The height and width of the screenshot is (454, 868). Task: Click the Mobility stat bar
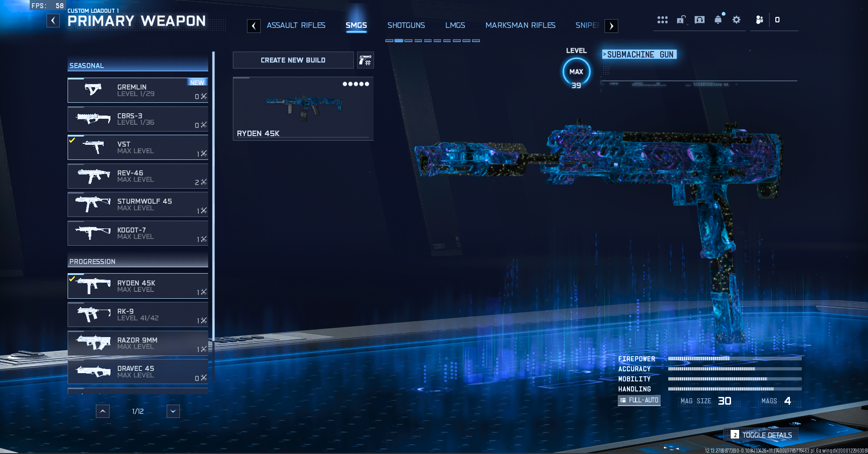pos(735,379)
